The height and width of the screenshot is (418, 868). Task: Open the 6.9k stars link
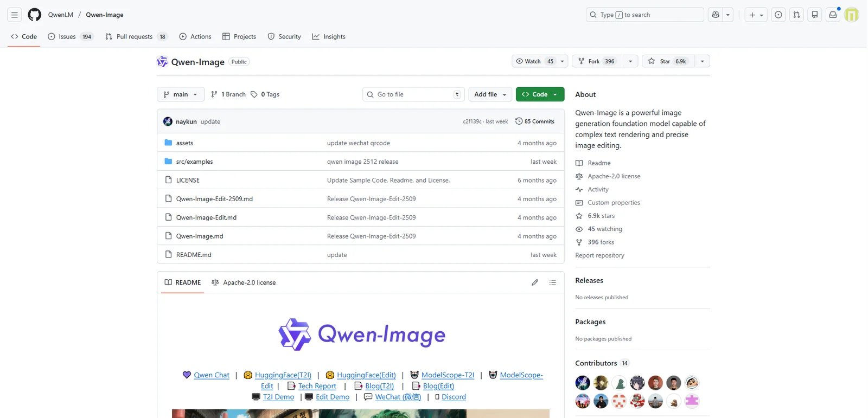[601, 216]
